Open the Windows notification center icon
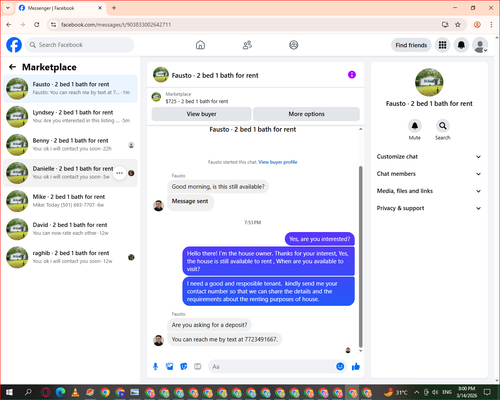500x400 pixels. click(487, 392)
